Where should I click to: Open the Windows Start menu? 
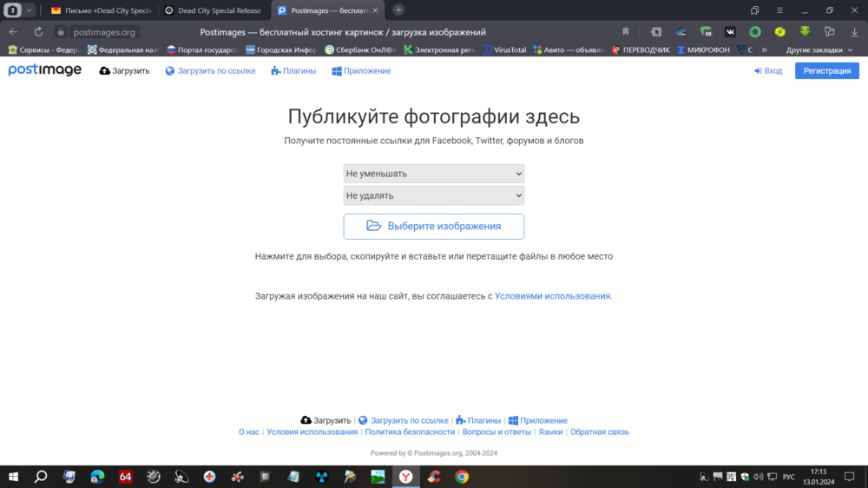(13, 477)
